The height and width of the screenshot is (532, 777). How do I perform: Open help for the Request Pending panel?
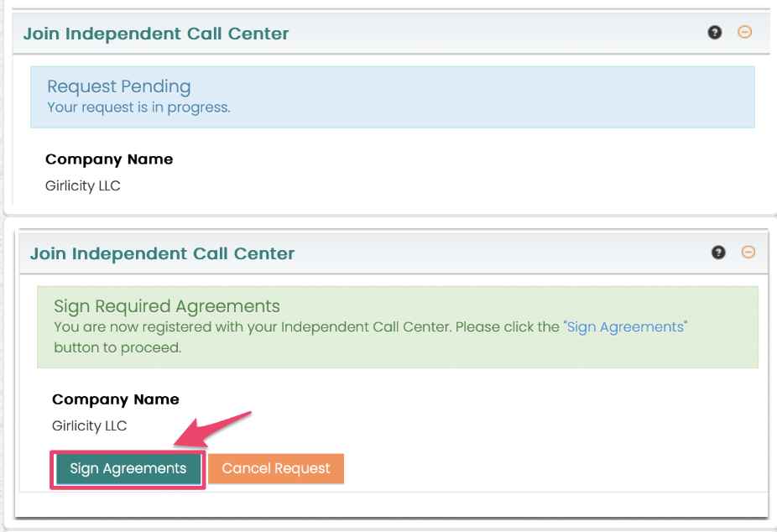click(715, 33)
